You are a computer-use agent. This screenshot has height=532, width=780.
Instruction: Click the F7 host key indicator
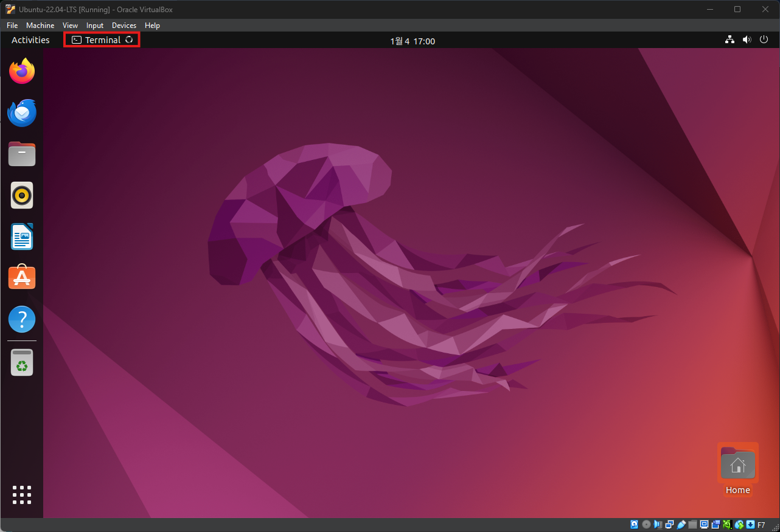point(761,525)
